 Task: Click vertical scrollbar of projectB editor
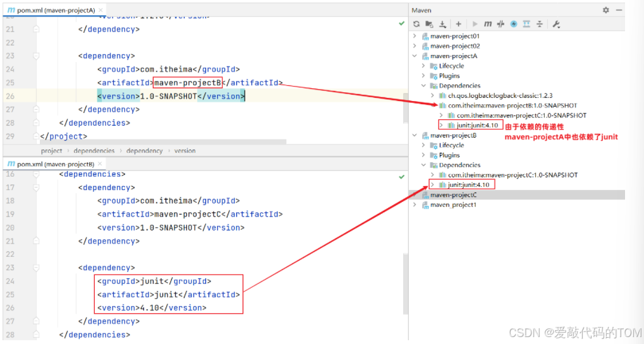405,283
